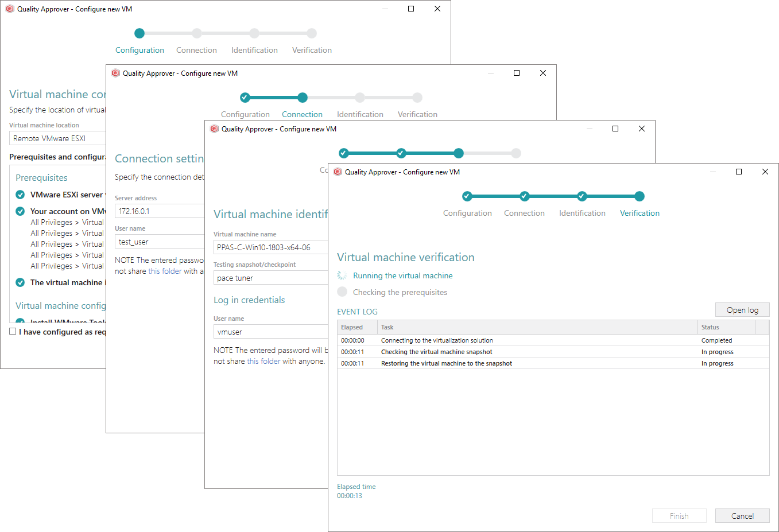
Task: Click Virtual machine name field PPAS-C-Win10-1803-x64-06
Action: [x=270, y=247]
